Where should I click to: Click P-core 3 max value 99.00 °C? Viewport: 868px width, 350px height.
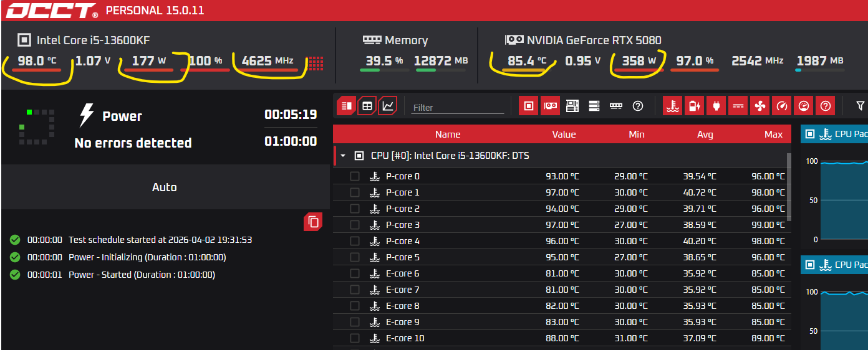tap(768, 225)
